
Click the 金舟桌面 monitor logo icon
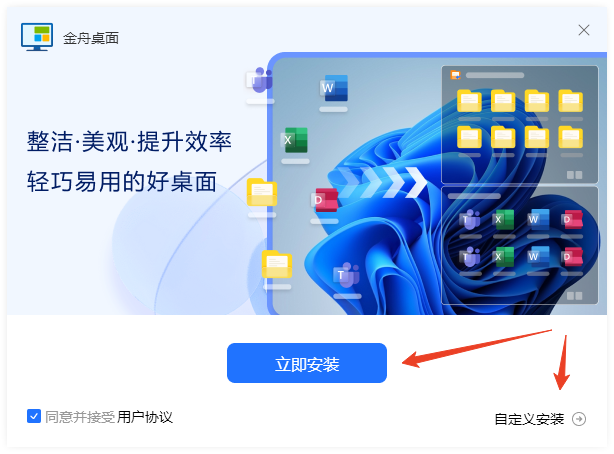[x=37, y=37]
